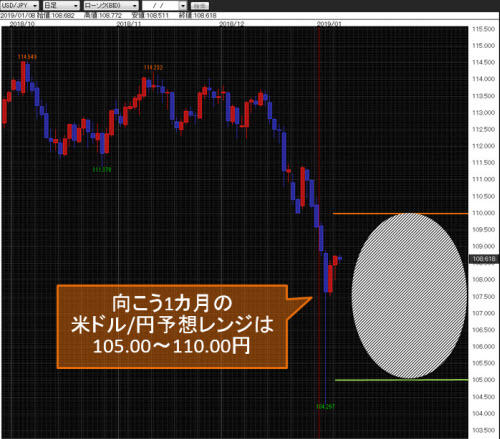The height and width of the screenshot is (439, 500).
Task: Open the 日足 timeframe dropdown
Action: [61, 5]
